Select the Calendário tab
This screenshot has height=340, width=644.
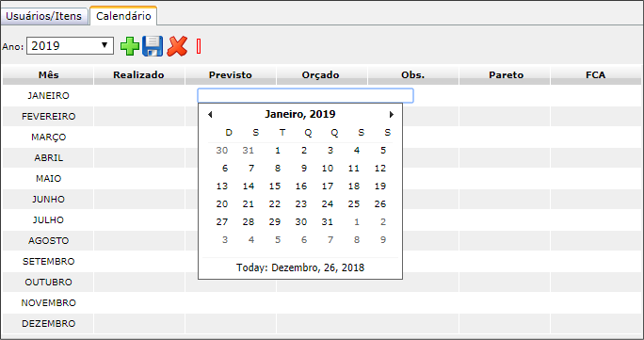(x=123, y=16)
